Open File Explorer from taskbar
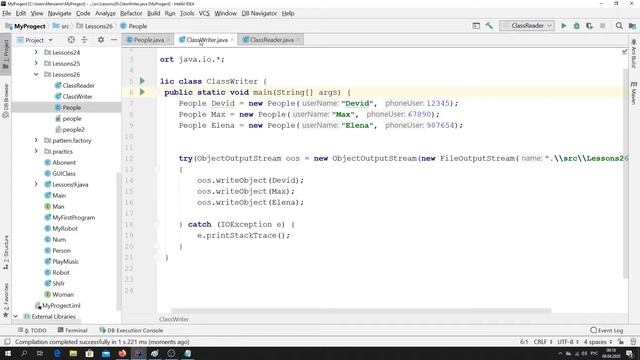This screenshot has height=360, width=640. [73, 353]
